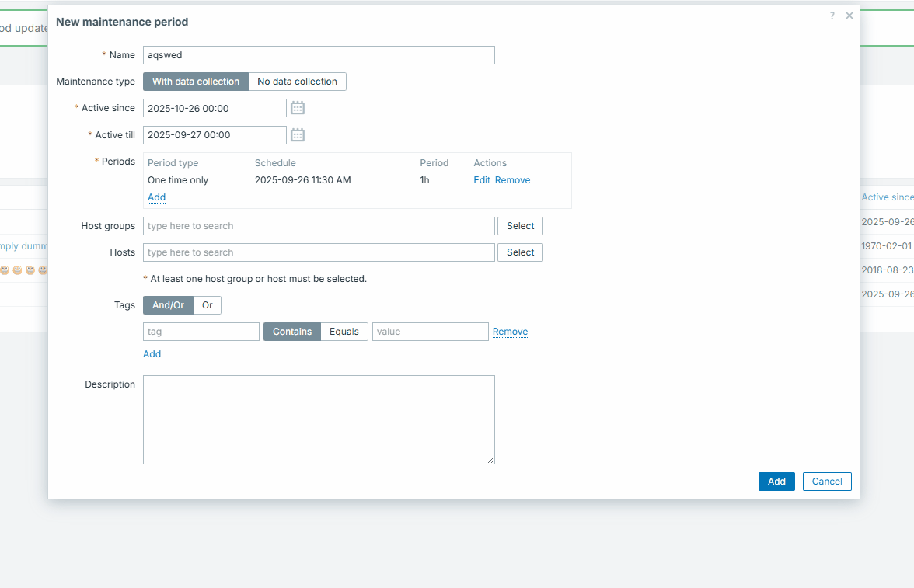This screenshot has width=914, height=588.
Task: Remove the tag filter row
Action: tap(510, 332)
